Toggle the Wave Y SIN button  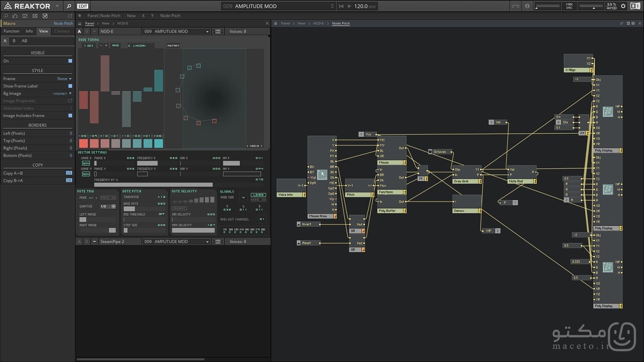[86, 174]
